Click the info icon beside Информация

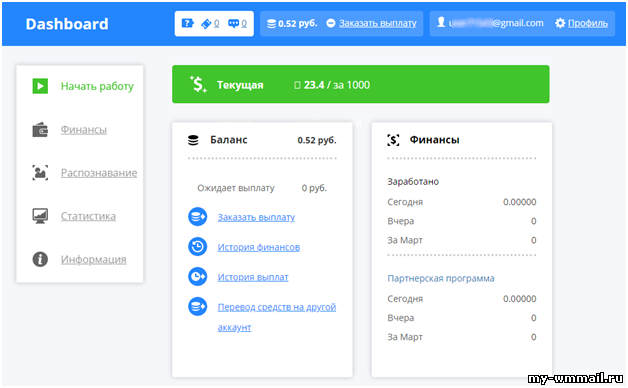(x=40, y=259)
